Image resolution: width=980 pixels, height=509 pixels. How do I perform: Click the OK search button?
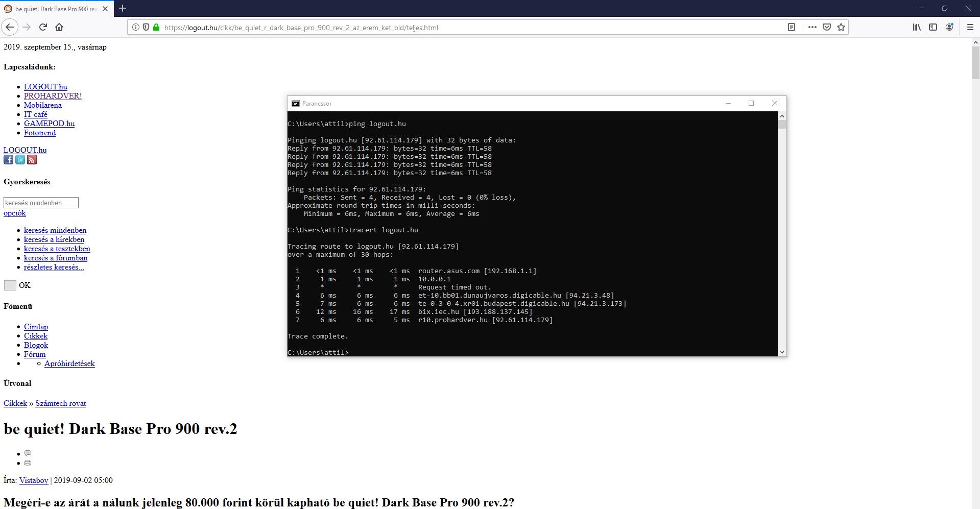click(x=10, y=285)
